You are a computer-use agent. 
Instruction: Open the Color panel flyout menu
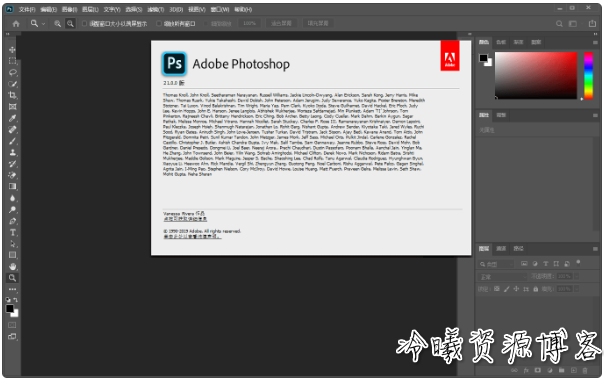[x=595, y=42]
